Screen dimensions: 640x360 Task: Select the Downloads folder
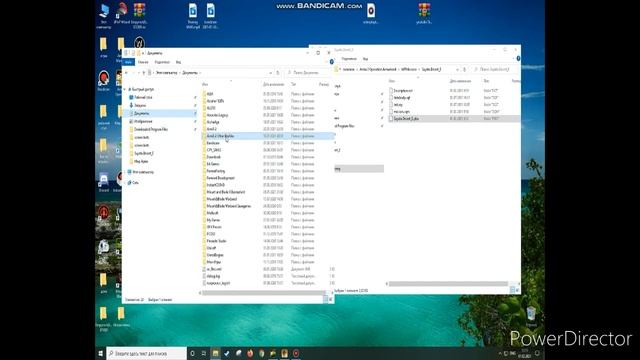213,157
